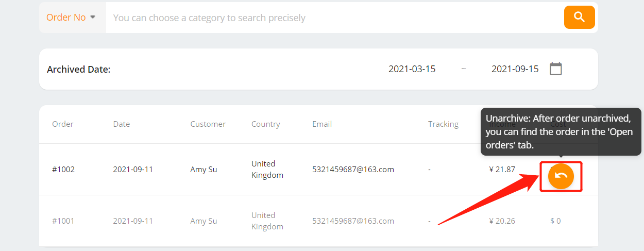Click the Date column header
Image resolution: width=644 pixels, height=251 pixels.
click(122, 124)
